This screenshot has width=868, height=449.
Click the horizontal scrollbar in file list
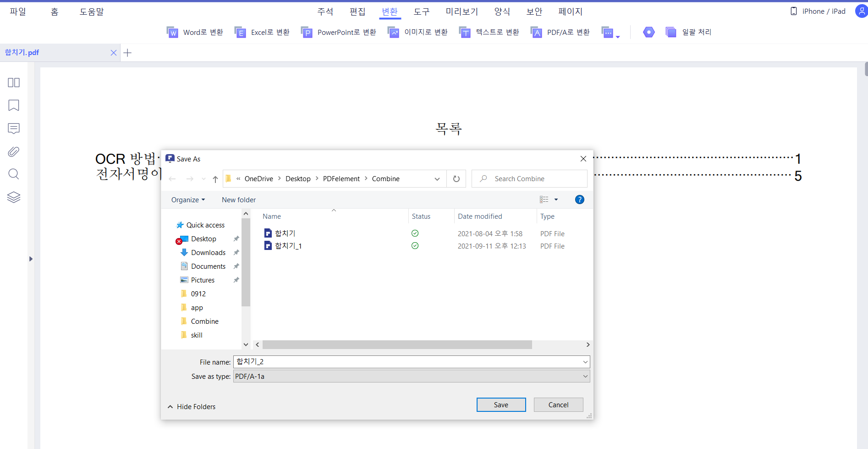397,345
